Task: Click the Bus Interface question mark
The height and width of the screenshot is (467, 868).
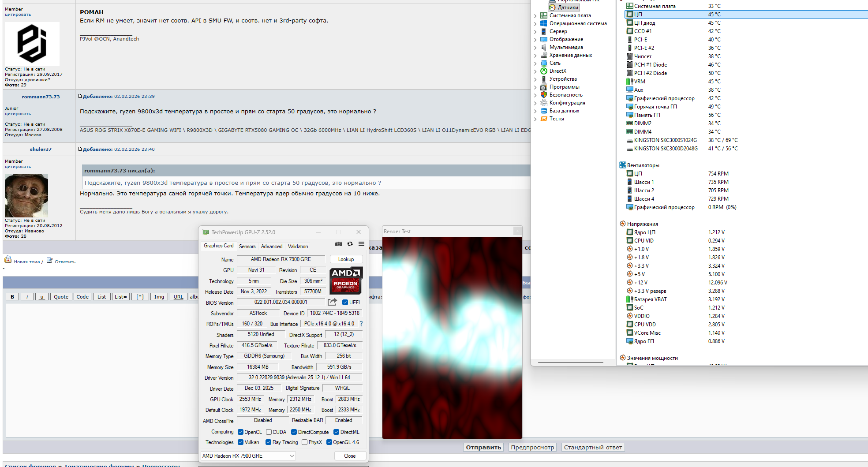Action: 361,324
